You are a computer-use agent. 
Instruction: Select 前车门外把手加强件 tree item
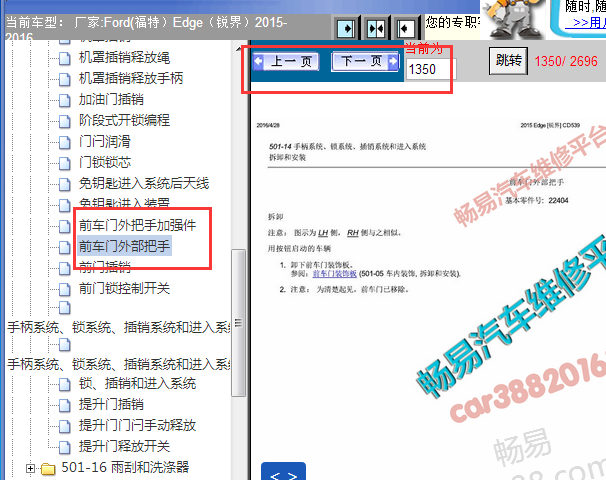[138, 225]
